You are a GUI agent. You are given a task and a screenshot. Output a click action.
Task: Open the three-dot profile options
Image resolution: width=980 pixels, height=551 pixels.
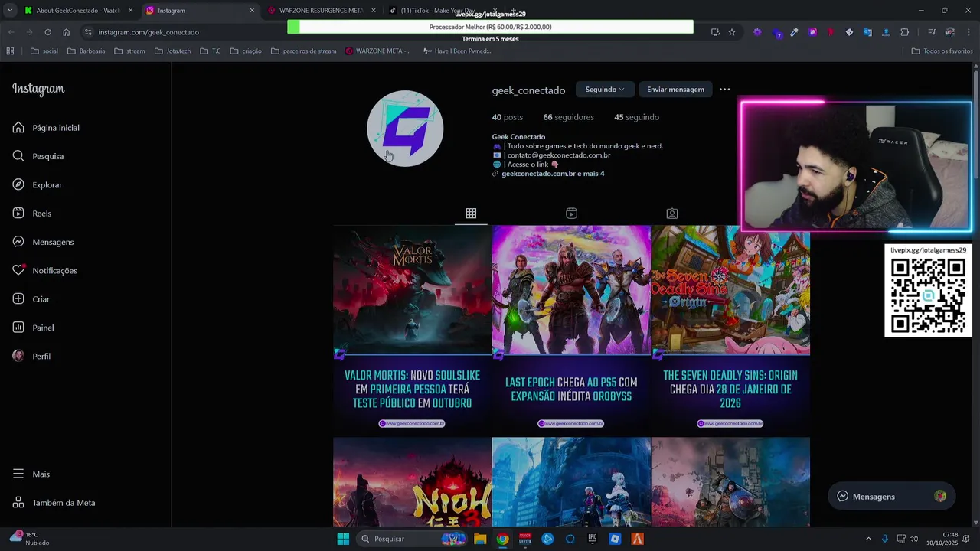pyautogui.click(x=724, y=90)
